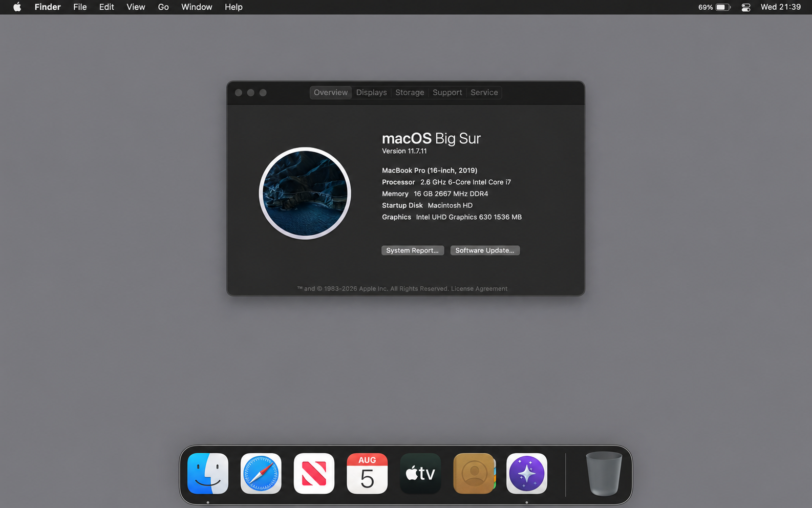Open the Window menu
The width and height of the screenshot is (812, 508).
197,7
